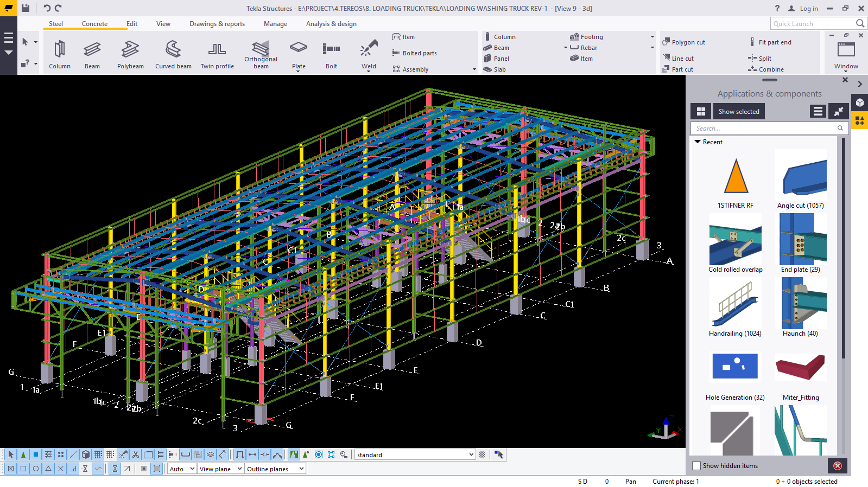
Task: Toggle Snap to end points square
Action: (23, 469)
